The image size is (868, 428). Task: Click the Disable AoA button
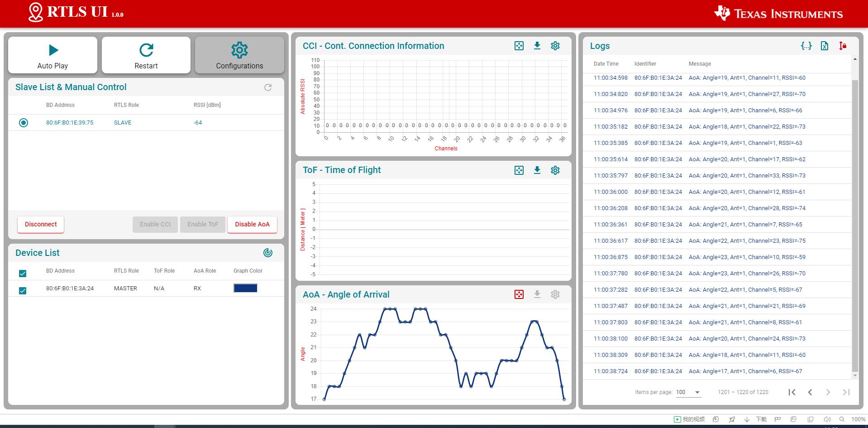click(252, 224)
